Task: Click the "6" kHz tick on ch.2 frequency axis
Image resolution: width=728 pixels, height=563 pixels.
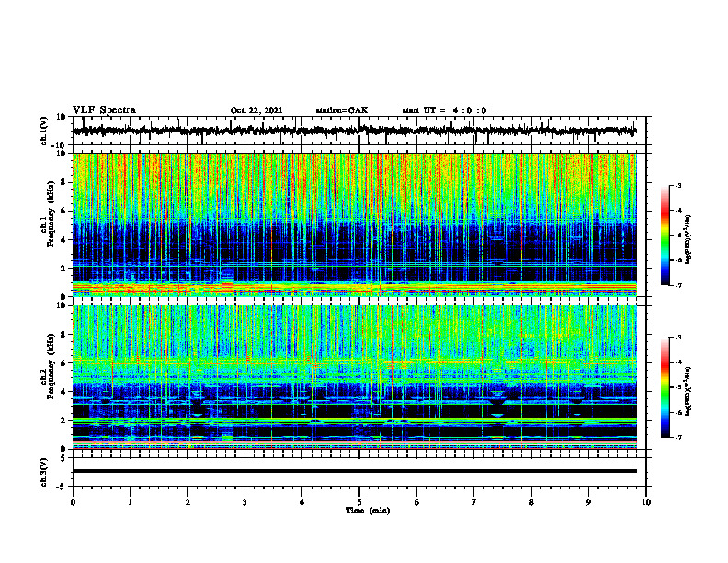Action: 64,363
